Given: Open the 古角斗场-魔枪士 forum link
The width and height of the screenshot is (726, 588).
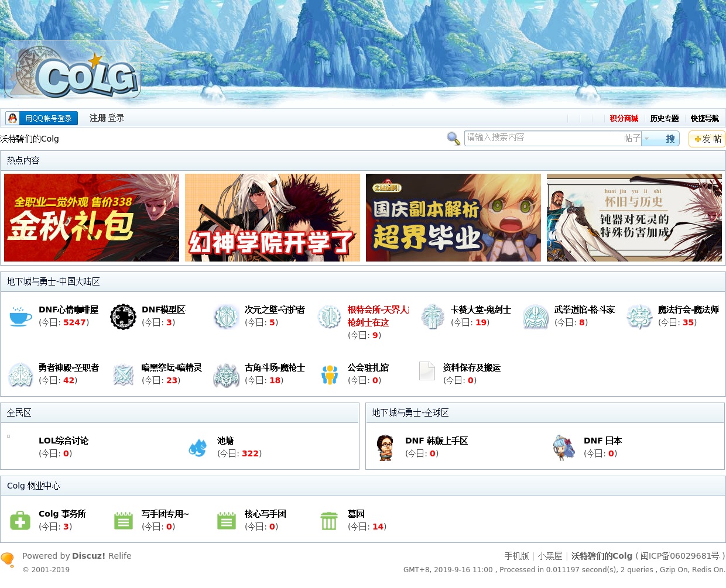Looking at the screenshot, I should point(275,367).
